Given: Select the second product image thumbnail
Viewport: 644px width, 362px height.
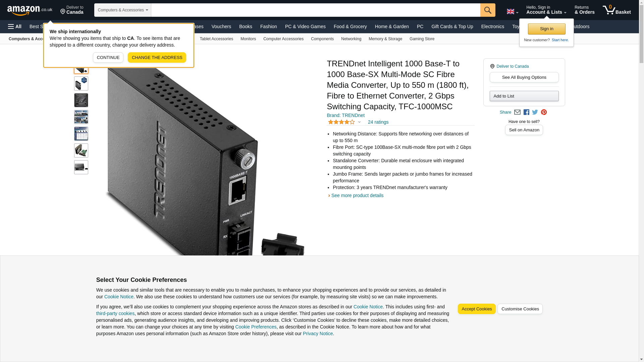Looking at the screenshot, I should [x=81, y=83].
